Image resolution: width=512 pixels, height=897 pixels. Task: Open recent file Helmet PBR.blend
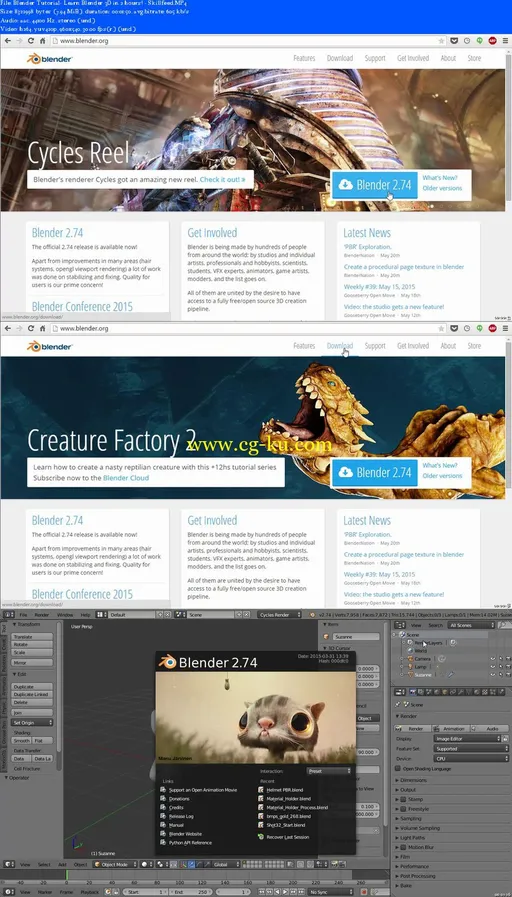point(284,790)
